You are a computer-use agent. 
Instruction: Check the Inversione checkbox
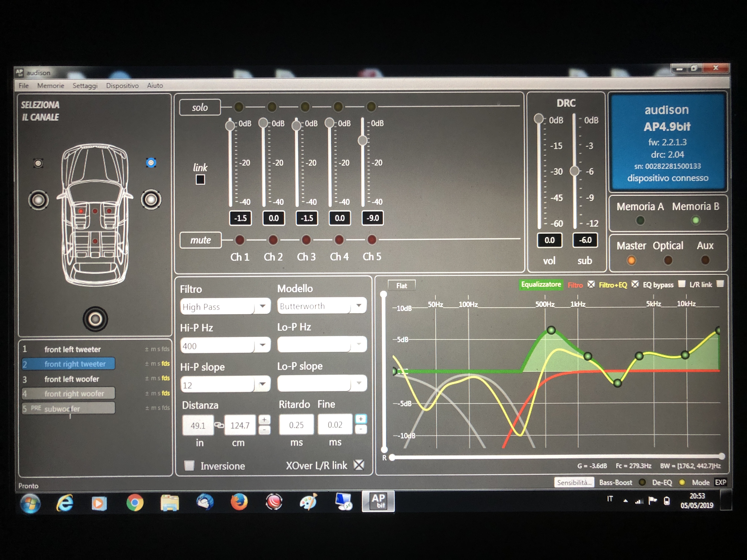(x=189, y=466)
